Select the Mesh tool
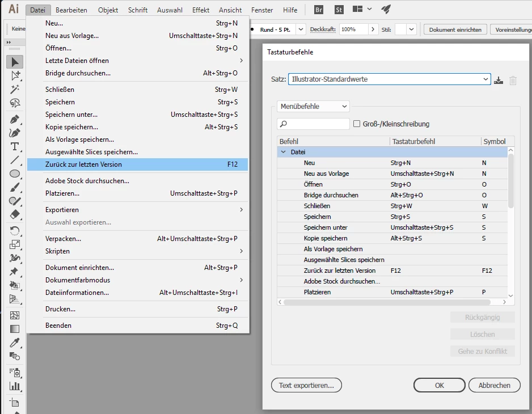 tap(15, 315)
